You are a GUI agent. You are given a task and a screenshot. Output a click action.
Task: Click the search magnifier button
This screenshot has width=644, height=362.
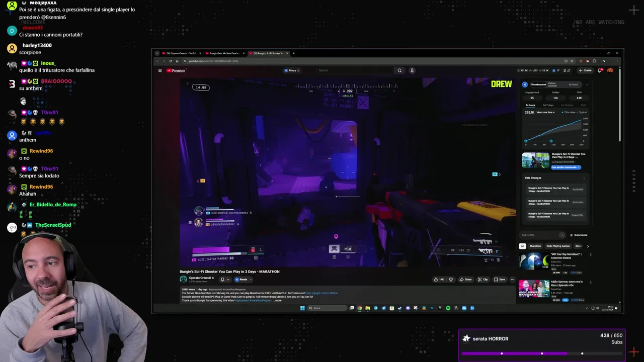[400, 70]
